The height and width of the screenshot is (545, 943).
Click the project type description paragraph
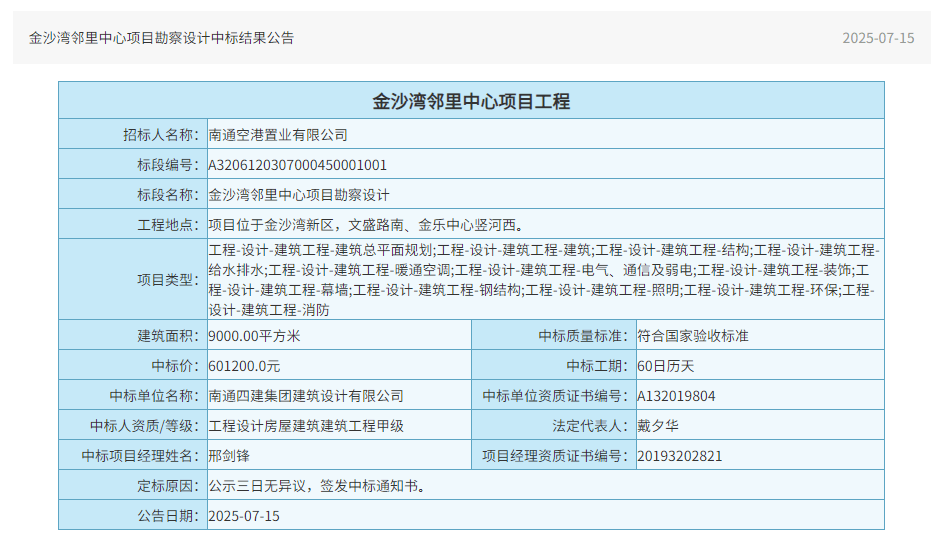544,279
